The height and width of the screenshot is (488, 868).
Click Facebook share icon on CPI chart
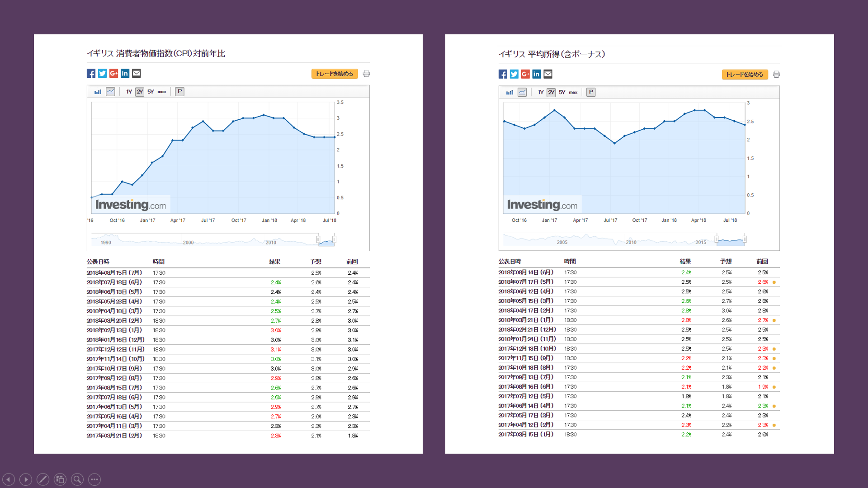(x=91, y=73)
